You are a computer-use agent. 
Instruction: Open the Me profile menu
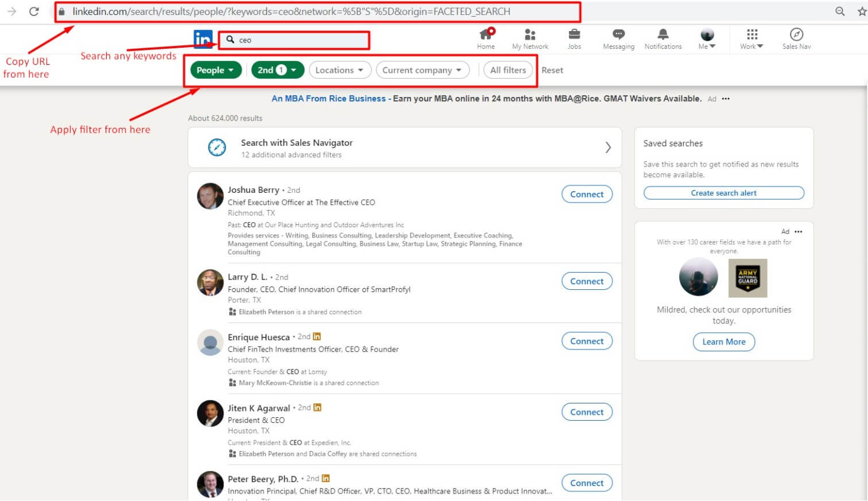(707, 39)
